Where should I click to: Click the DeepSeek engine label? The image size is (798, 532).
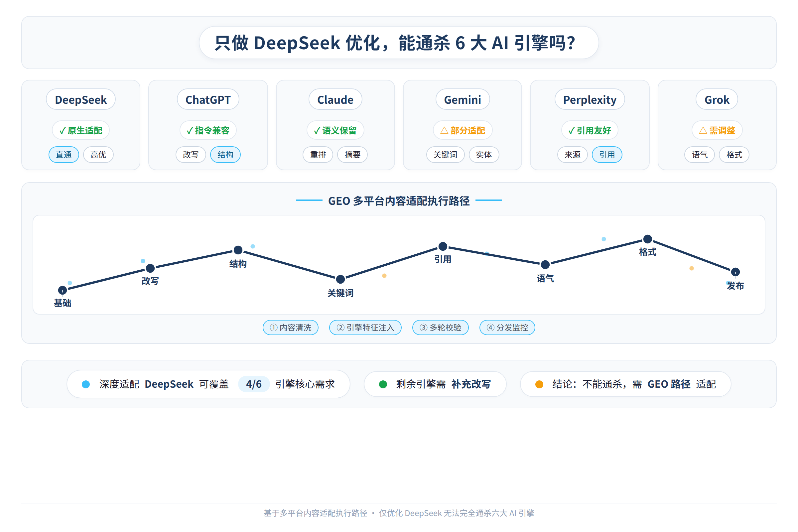pos(81,99)
